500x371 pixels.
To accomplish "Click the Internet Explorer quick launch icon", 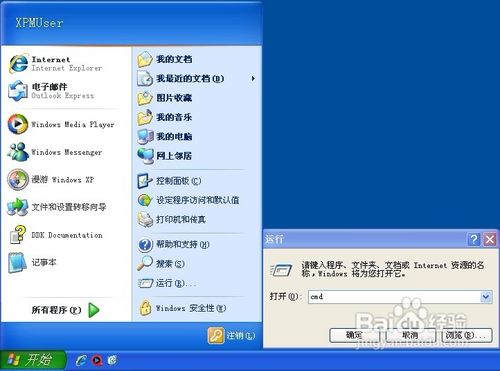I will point(81,360).
